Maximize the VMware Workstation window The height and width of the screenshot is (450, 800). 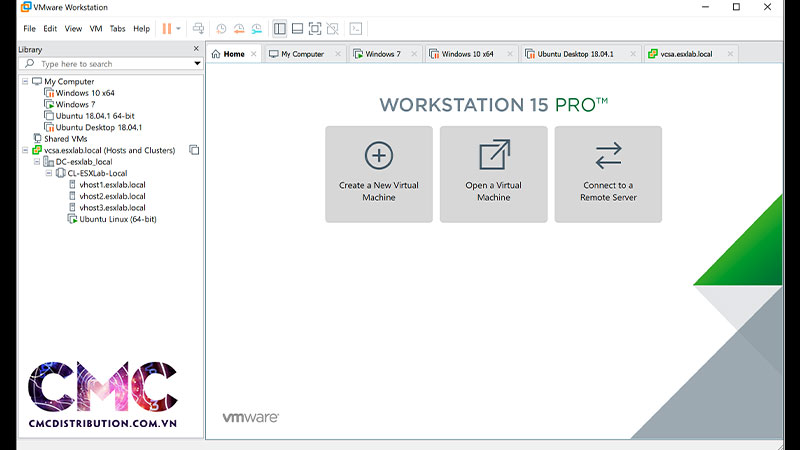736,7
